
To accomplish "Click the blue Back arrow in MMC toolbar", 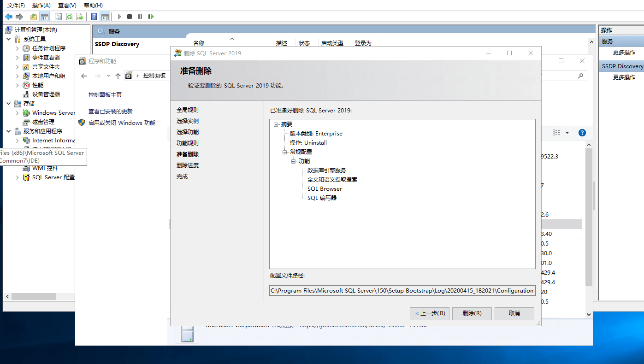I will (x=9, y=17).
